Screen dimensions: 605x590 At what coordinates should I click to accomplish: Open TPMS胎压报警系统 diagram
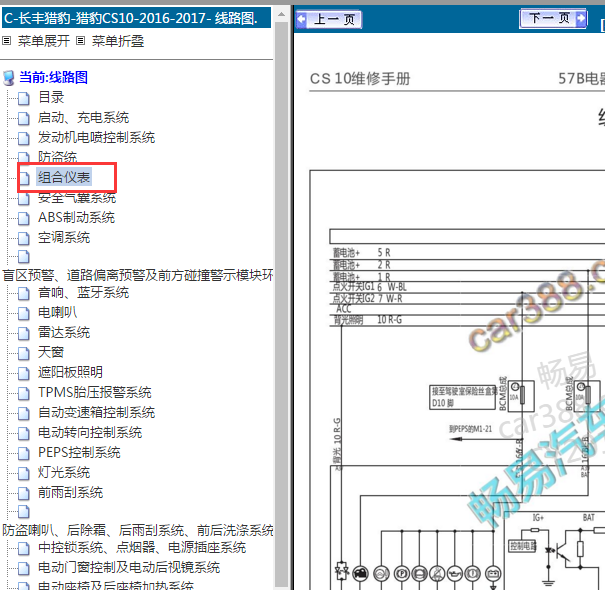pyautogui.click(x=95, y=392)
